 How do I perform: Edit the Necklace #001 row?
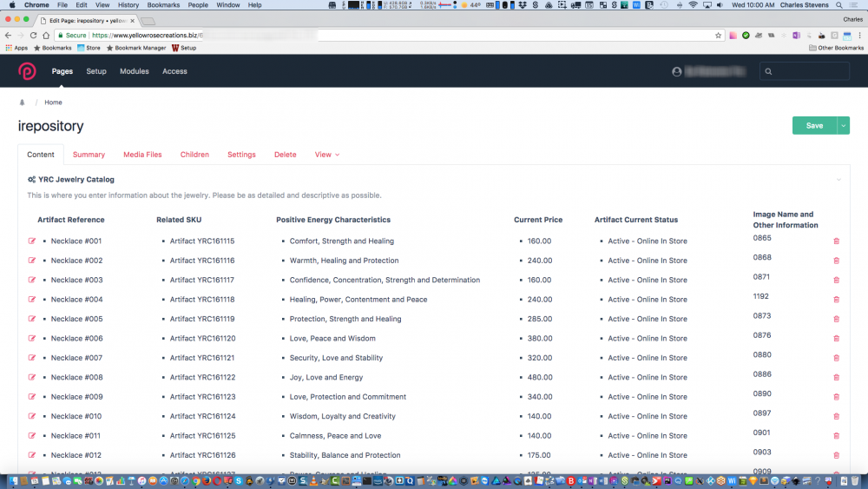tap(32, 241)
